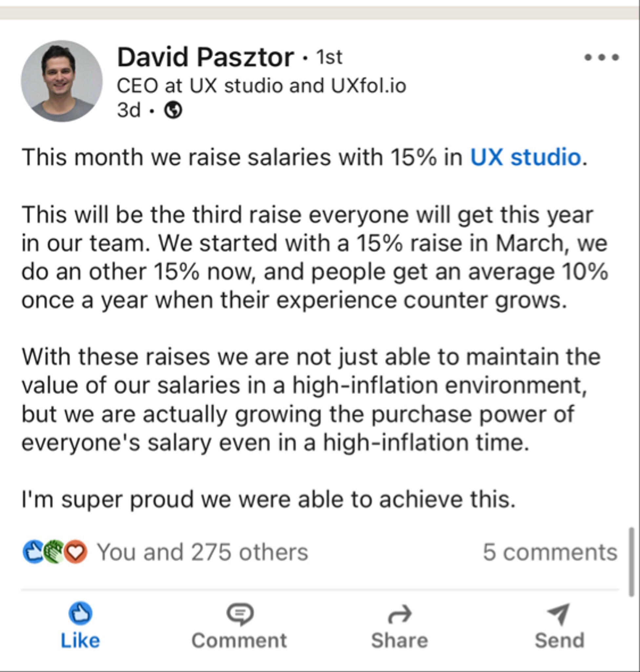
Task: Click the "CEO at UX studio and UXfol.io" headline
Action: 261,86
